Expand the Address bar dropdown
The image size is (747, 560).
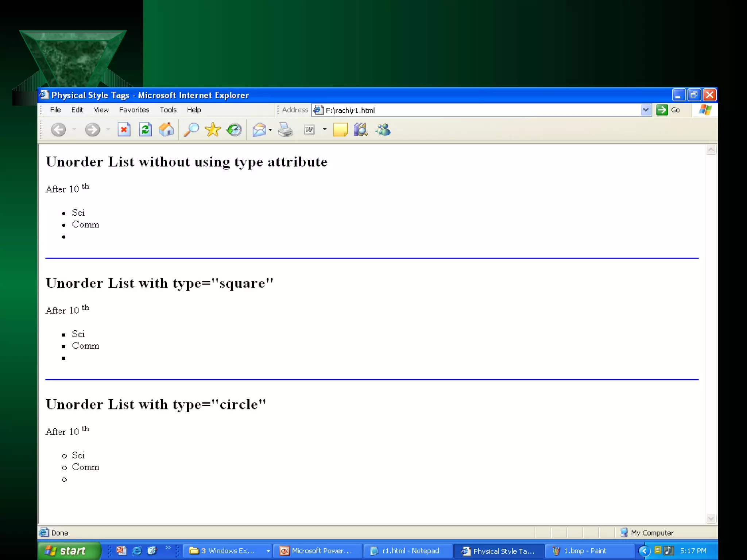[646, 110]
